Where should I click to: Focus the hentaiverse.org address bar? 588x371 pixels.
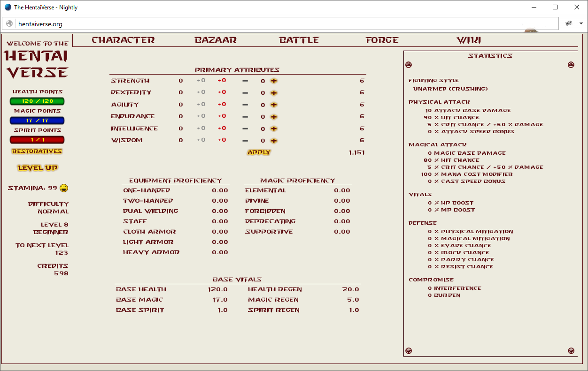click(282, 24)
